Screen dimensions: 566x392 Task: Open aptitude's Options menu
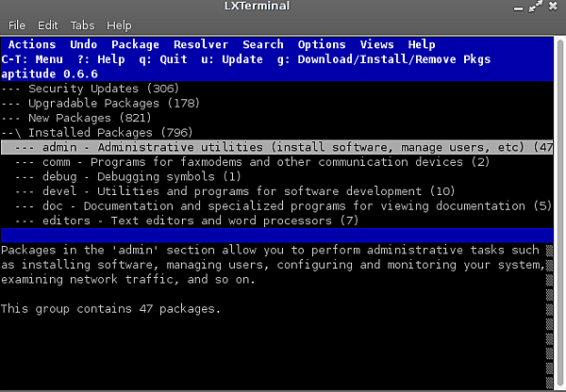(x=322, y=44)
